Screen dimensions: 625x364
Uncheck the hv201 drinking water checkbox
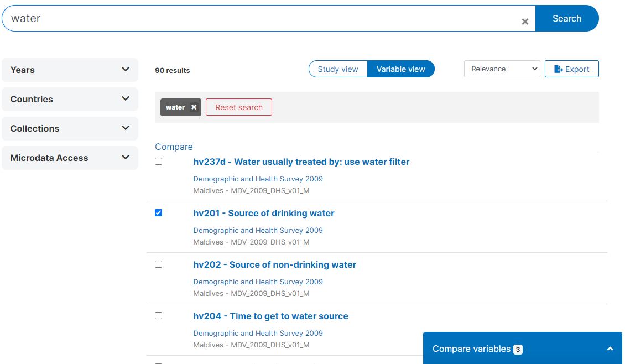tap(159, 213)
